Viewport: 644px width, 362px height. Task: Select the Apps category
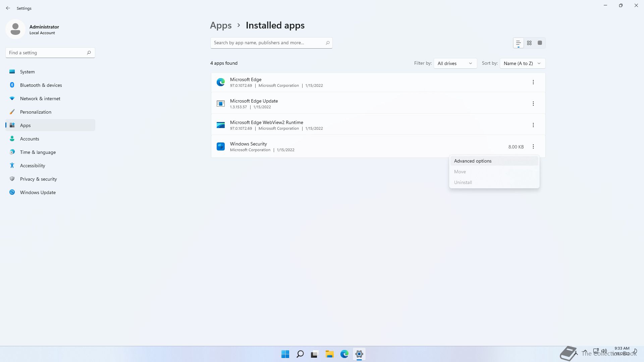[50, 125]
